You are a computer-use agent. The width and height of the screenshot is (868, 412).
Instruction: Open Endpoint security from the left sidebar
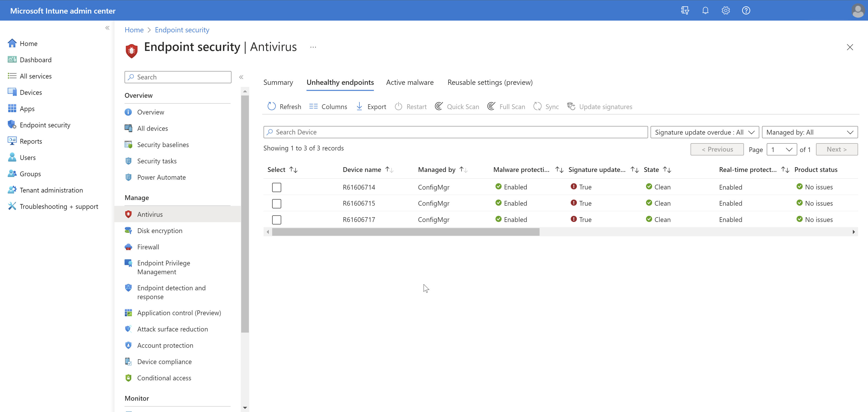45,125
